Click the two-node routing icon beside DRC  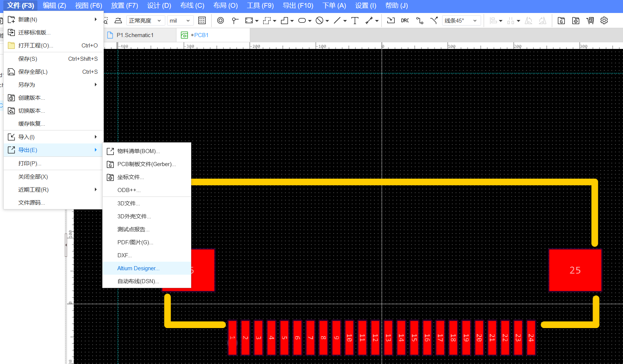coord(420,21)
